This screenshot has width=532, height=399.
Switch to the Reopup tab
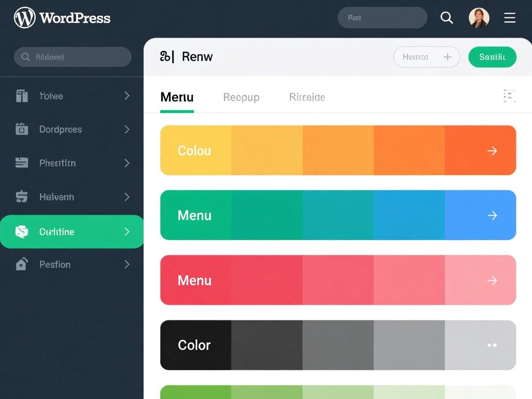pyautogui.click(x=241, y=97)
